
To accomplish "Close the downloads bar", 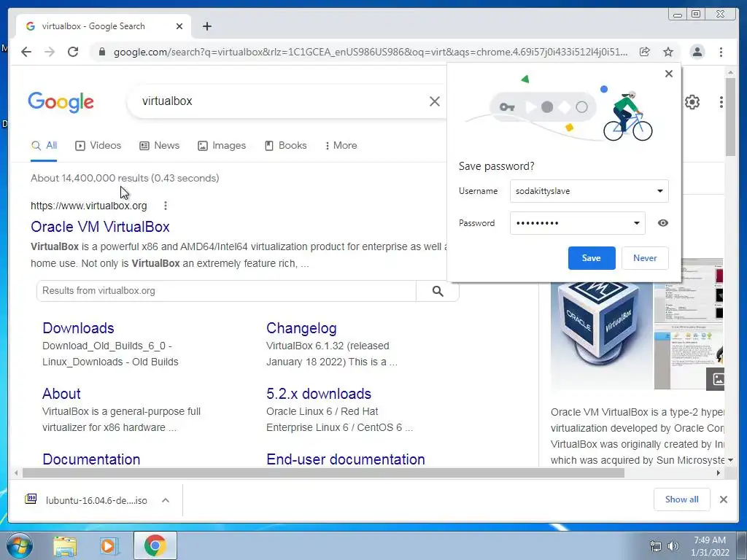I will 723,499.
